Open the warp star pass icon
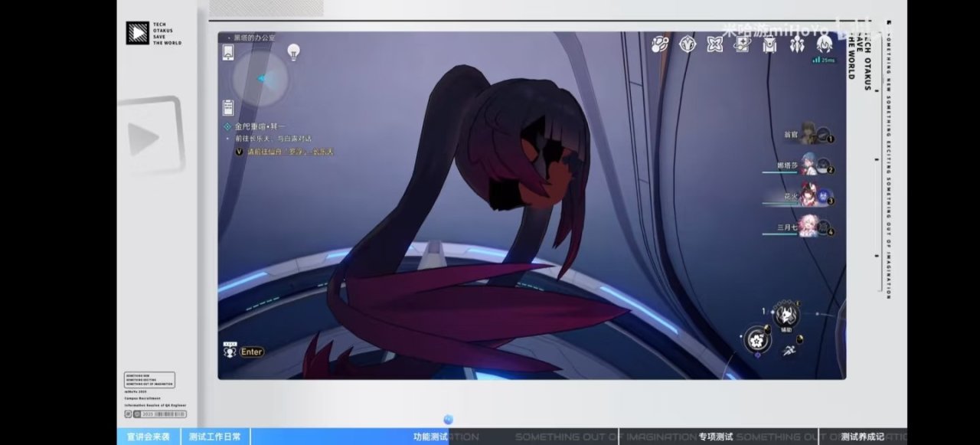Screen dimensions: 980x445 click(742, 45)
